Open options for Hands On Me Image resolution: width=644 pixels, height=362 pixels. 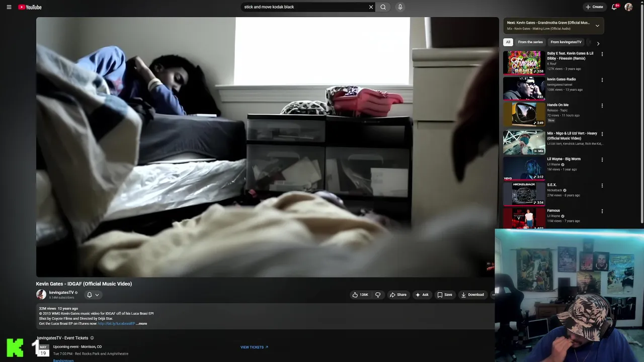[x=602, y=106]
